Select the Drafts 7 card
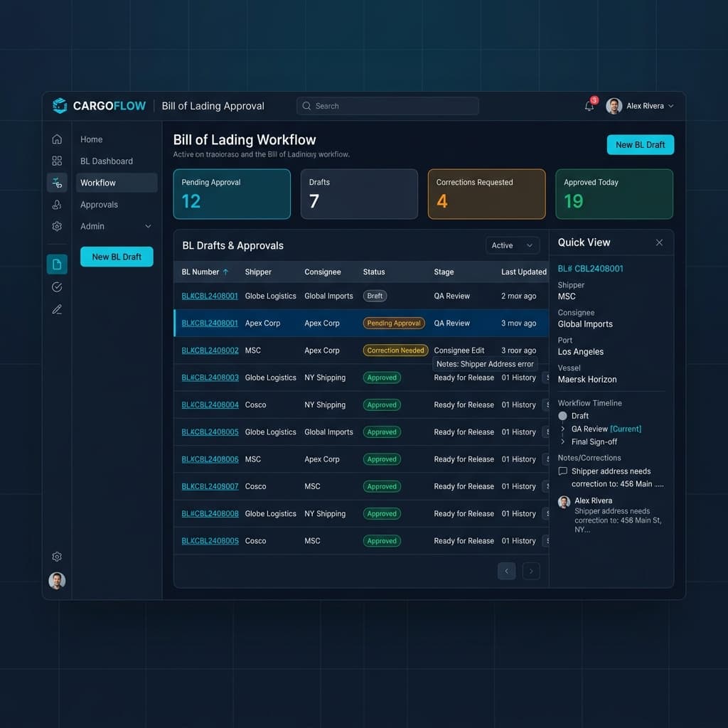 point(359,194)
